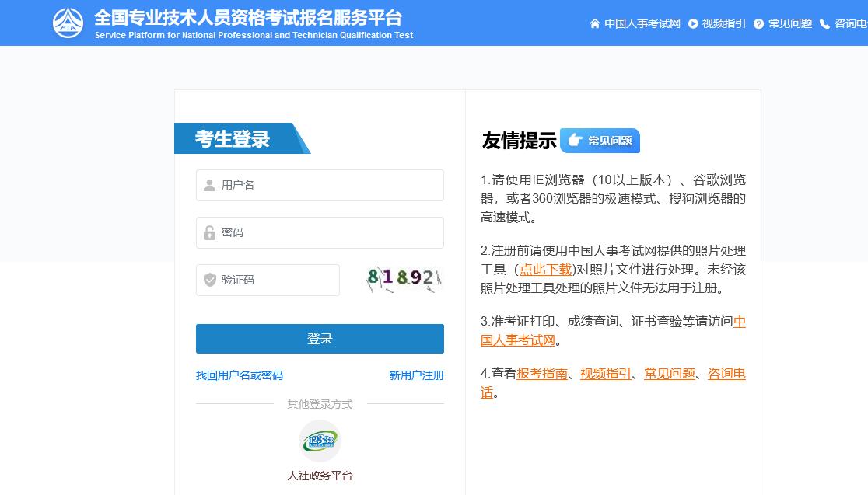Focus the 验证码 input field

pos(268,280)
